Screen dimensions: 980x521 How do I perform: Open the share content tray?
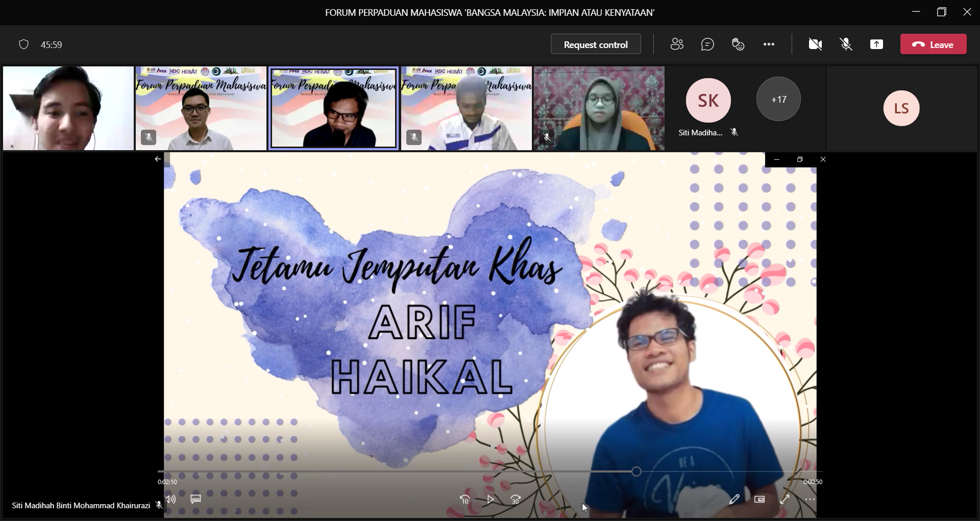pyautogui.click(x=876, y=44)
